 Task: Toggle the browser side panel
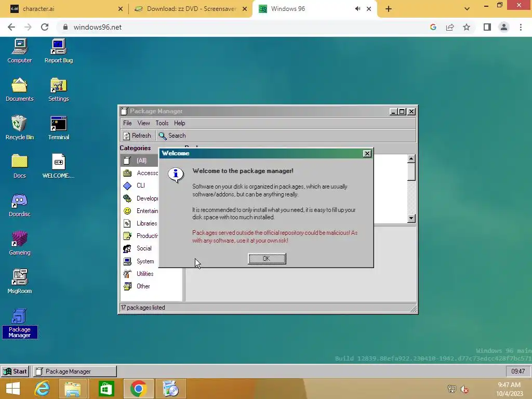click(487, 27)
